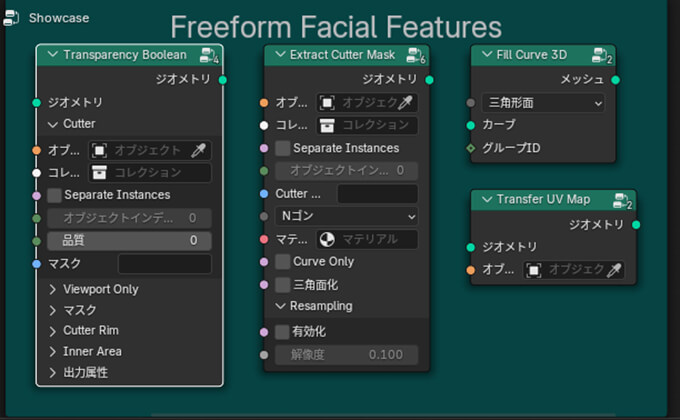Click collection icon in Transparency Boolean node
Image resolution: width=680 pixels, height=420 pixels.
point(99,173)
